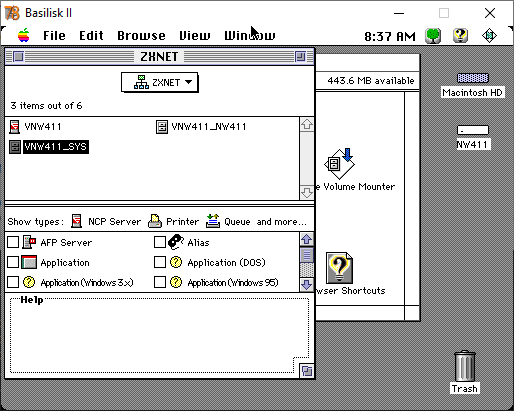Viewport: 514px width, 411px height.
Task: Open the Window menu
Action: pos(250,35)
